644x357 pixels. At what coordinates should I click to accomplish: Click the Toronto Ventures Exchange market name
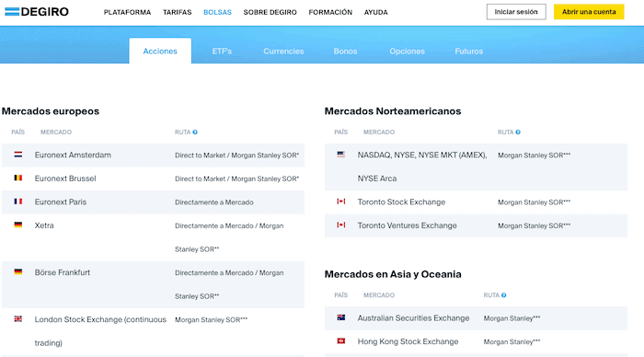click(x=407, y=225)
